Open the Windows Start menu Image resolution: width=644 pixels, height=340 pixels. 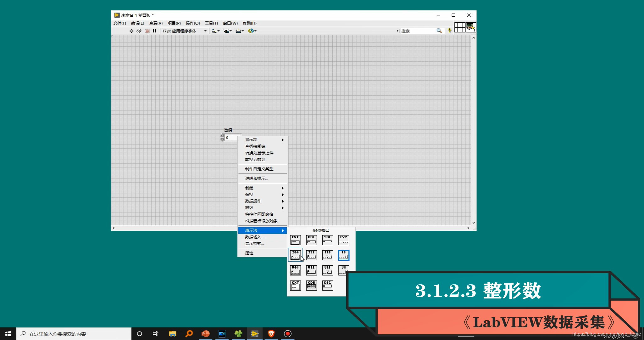point(8,334)
